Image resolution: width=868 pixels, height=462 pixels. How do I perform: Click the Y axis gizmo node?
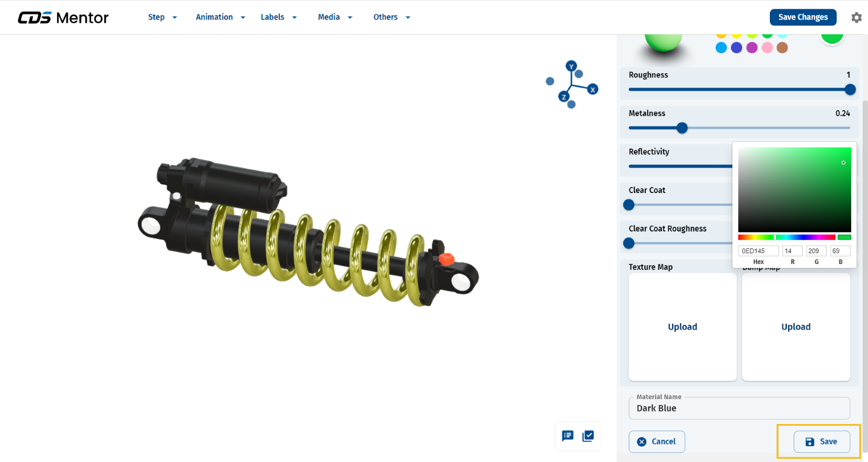coord(571,66)
